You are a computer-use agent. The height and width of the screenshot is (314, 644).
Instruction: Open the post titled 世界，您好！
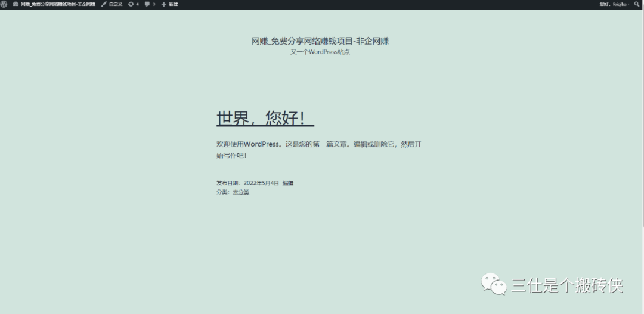265,118
